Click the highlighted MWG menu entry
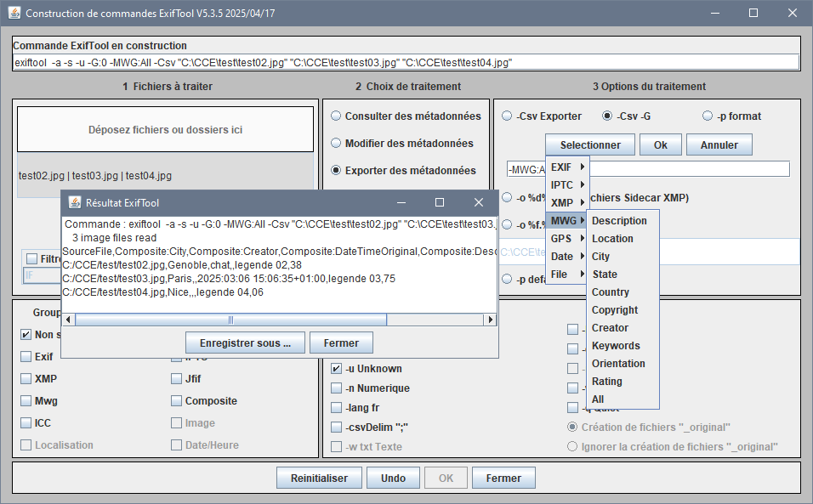813x504 pixels. 567,221
